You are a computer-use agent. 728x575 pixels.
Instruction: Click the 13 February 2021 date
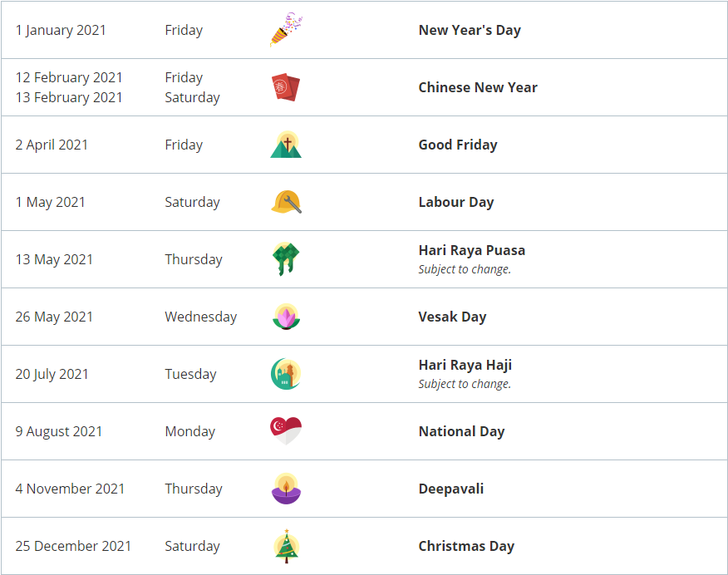pyautogui.click(x=69, y=97)
